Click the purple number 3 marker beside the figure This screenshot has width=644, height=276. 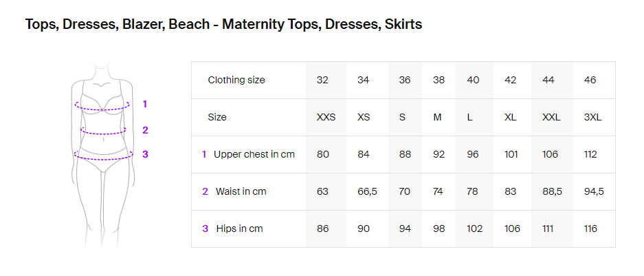145,154
